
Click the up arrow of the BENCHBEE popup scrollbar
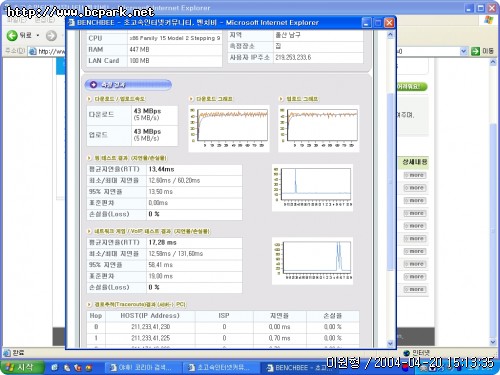click(x=390, y=35)
